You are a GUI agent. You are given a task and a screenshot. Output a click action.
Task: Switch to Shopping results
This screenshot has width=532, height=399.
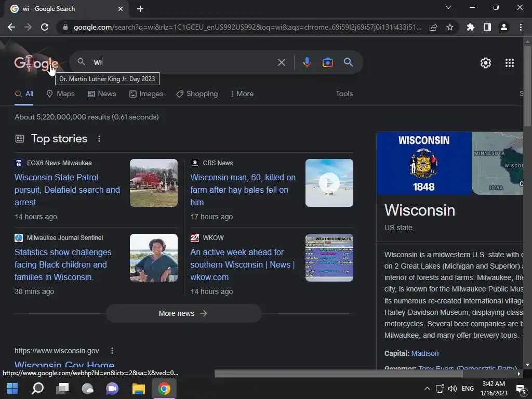coord(197,94)
